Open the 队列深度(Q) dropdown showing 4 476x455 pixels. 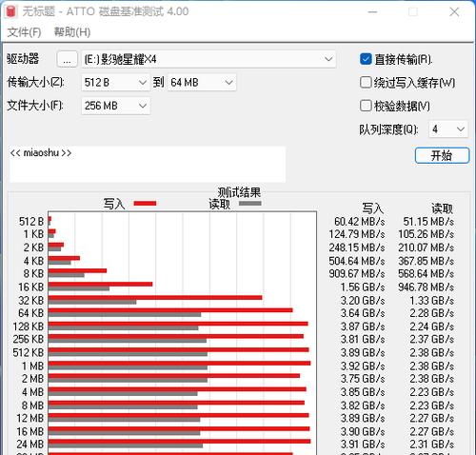(x=448, y=129)
